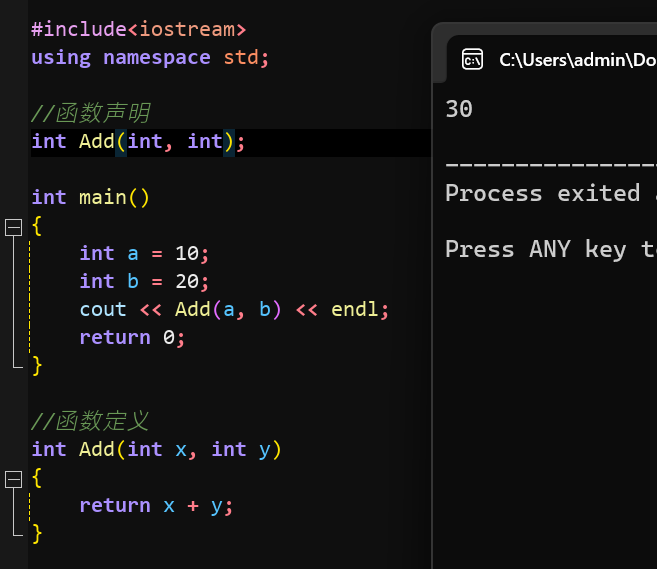Screen dimensions: 657x569
Task: Click the 函数定义 comment line
Action: pos(90,421)
